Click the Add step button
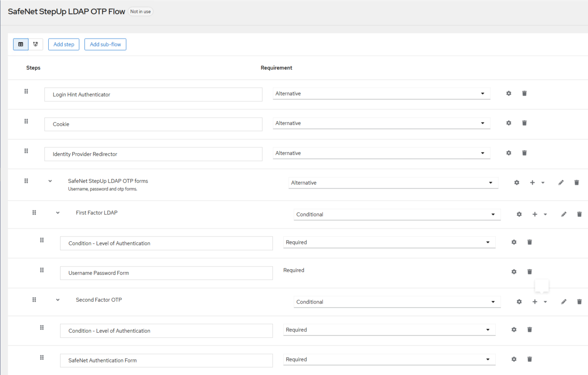This screenshot has height=375, width=588. coord(64,44)
